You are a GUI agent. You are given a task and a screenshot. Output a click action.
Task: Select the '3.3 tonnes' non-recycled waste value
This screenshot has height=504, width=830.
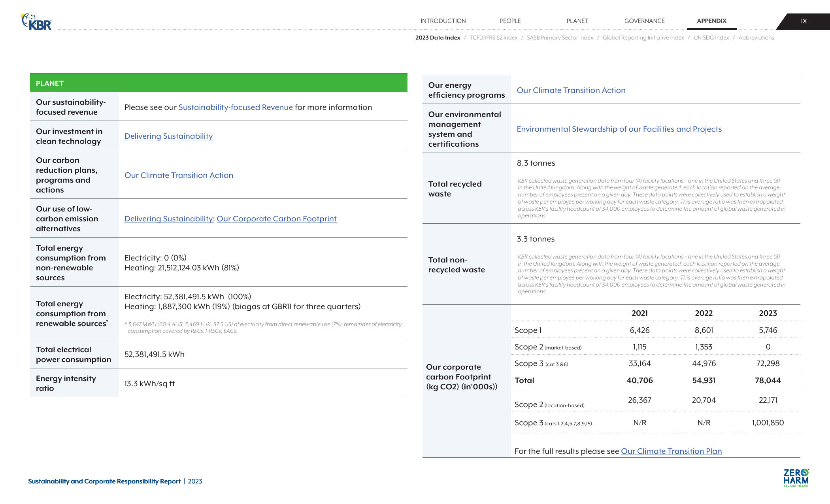tap(536, 239)
